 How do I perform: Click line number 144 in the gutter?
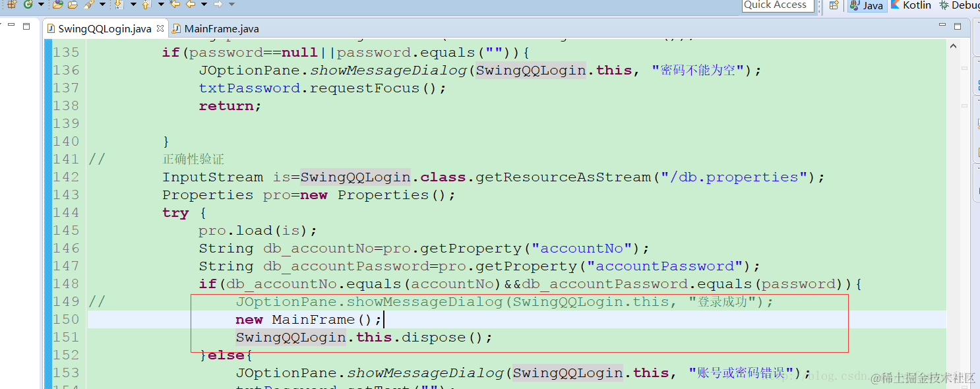pyautogui.click(x=66, y=212)
